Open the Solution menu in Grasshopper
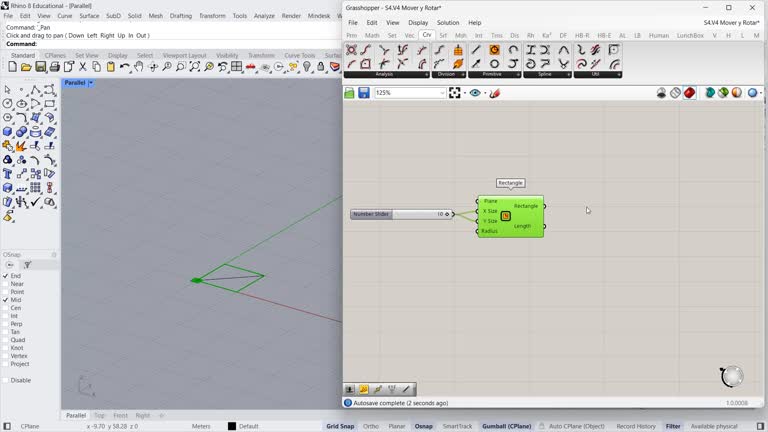Image resolution: width=768 pixels, height=432 pixels. pyautogui.click(x=447, y=22)
